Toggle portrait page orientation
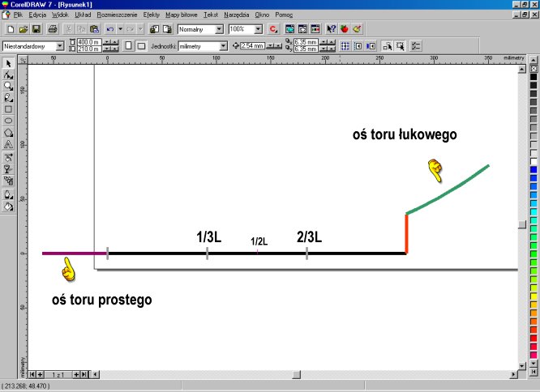The height and width of the screenshot is (392, 540). [x=127, y=45]
